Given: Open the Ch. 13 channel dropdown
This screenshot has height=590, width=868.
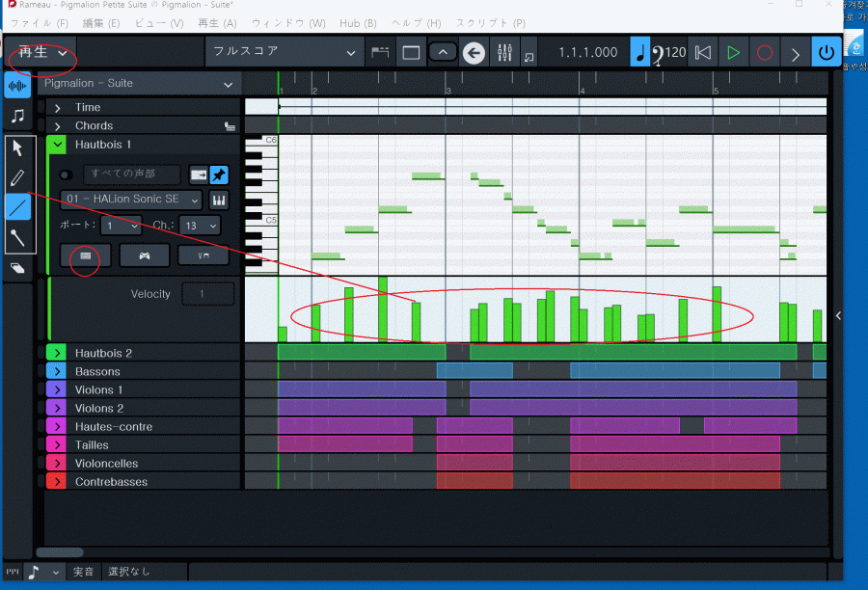Looking at the screenshot, I should click(x=200, y=226).
